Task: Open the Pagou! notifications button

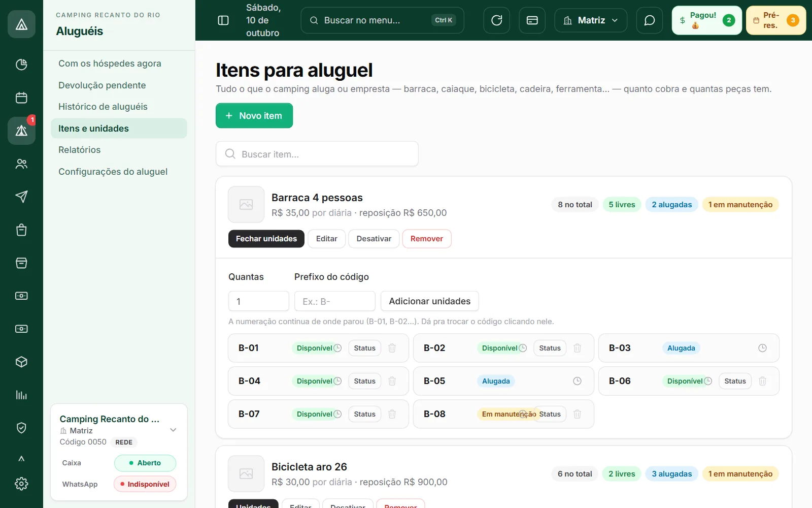Action: pos(707,20)
